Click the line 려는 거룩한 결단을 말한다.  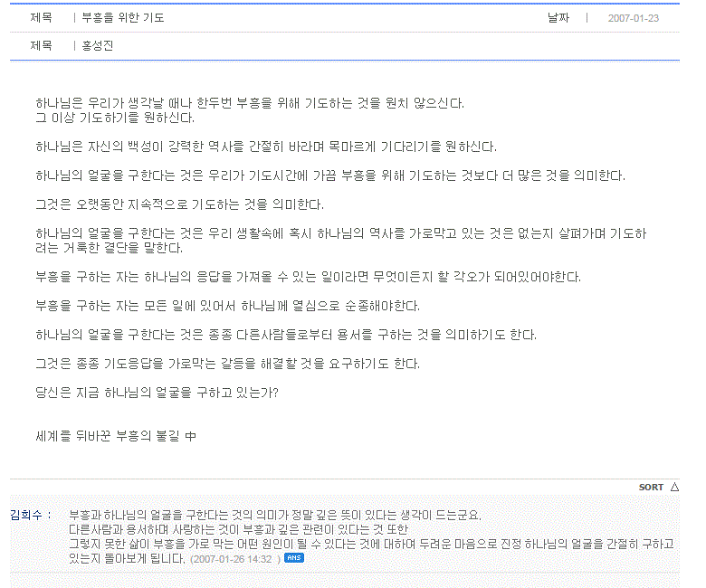(x=109, y=248)
